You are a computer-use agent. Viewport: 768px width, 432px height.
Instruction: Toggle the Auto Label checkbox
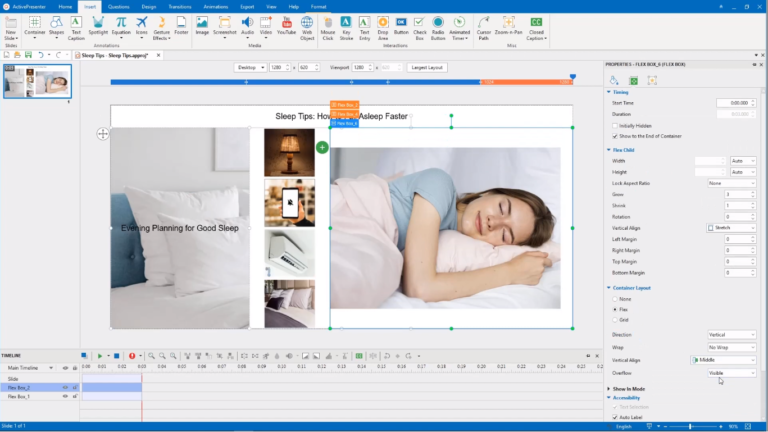point(615,417)
